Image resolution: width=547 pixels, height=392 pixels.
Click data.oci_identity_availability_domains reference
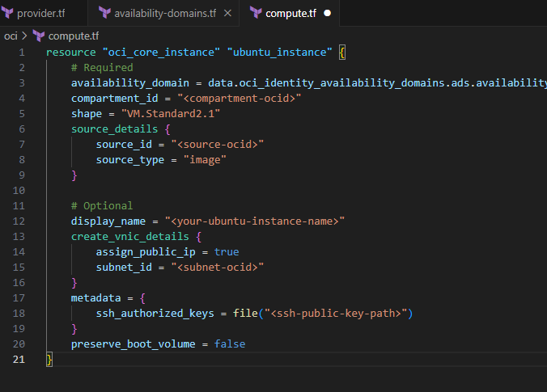click(326, 83)
